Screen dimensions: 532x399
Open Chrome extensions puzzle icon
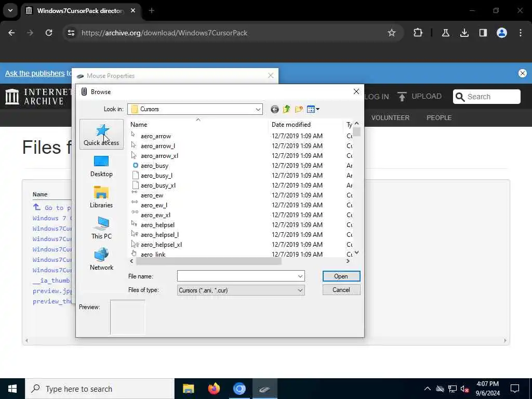click(418, 33)
